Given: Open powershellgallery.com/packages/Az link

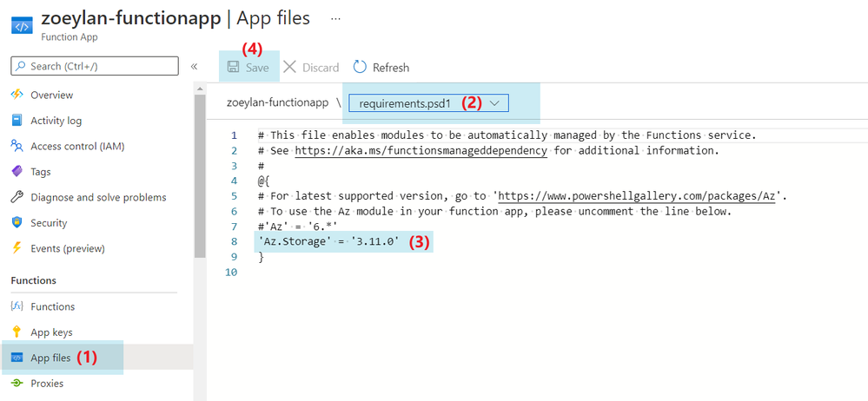Looking at the screenshot, I should tap(637, 196).
